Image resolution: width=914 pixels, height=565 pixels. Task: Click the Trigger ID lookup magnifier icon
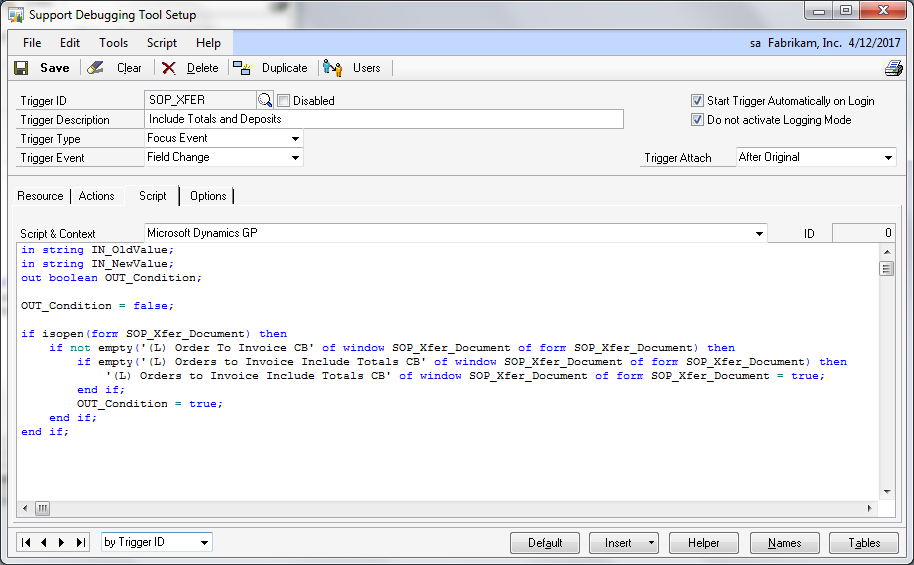tap(265, 100)
